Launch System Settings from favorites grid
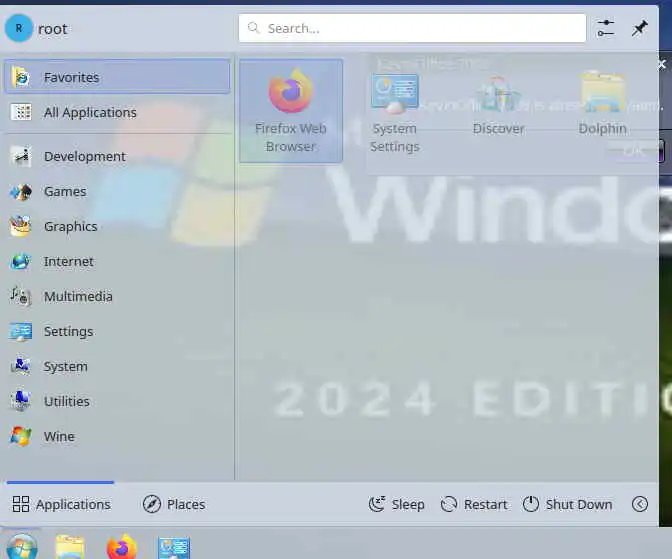Viewport: 672px width, 559px height. [395, 111]
